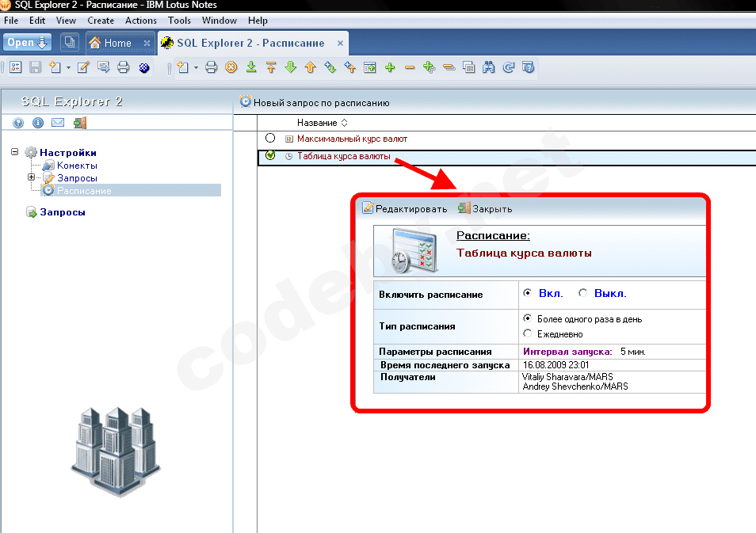
Task: Click the save floppy disk icon
Action: 35,67
